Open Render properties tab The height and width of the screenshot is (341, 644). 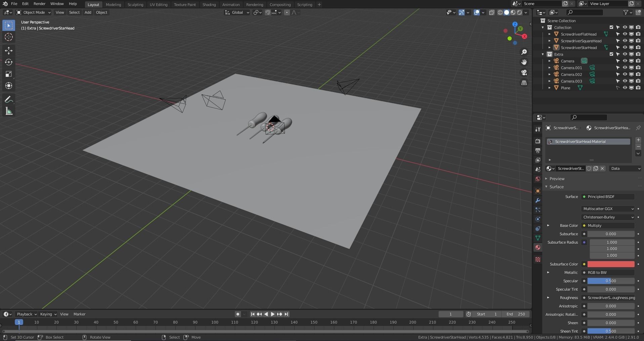click(538, 141)
